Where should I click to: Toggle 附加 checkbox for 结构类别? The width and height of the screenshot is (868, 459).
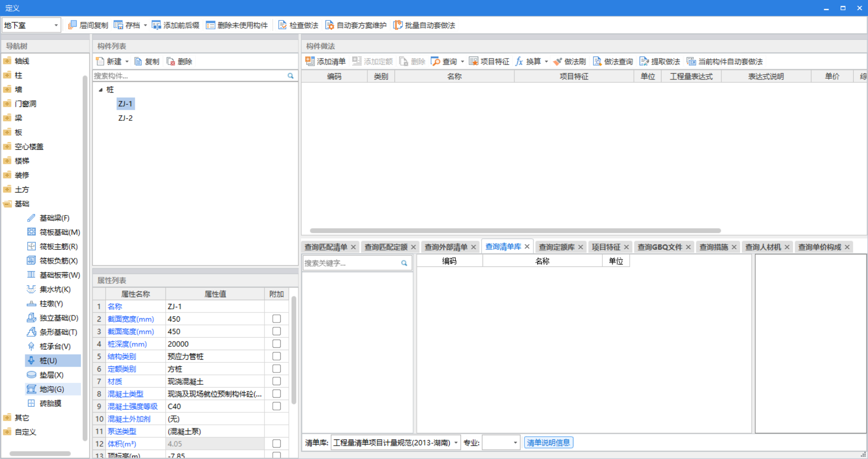coord(276,356)
